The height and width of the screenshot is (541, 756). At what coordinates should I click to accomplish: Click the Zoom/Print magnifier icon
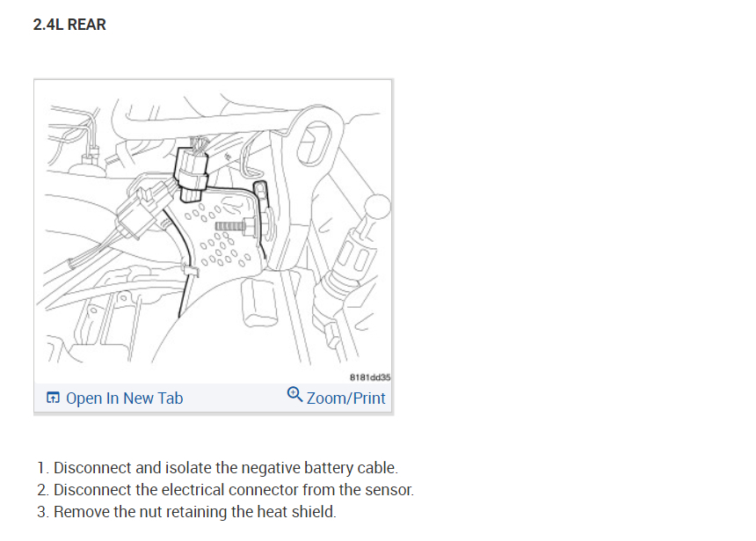tap(294, 394)
